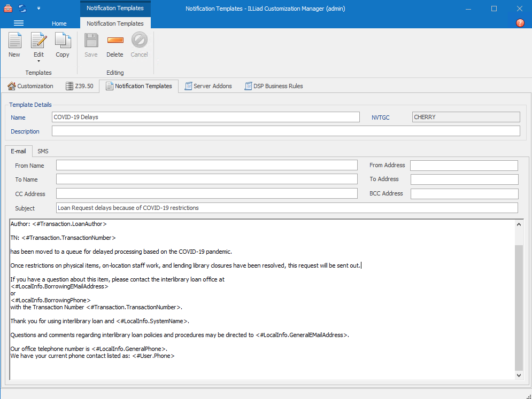The height and width of the screenshot is (399, 532).
Task: Select the Home ribbon tab
Action: coord(59,23)
